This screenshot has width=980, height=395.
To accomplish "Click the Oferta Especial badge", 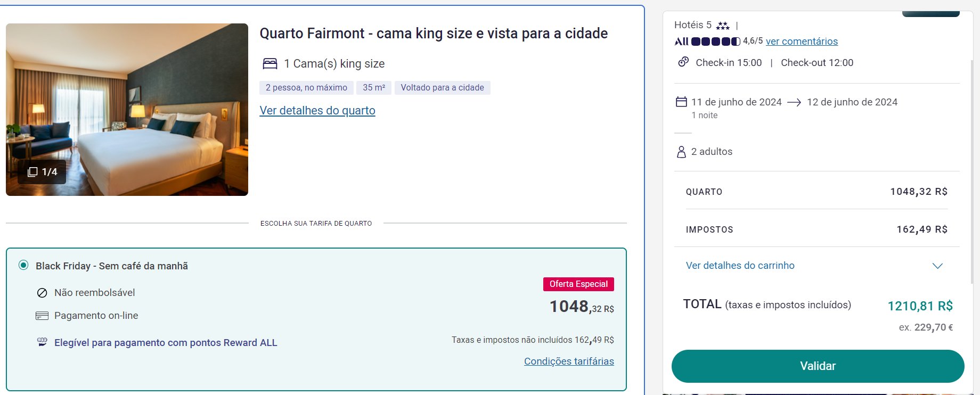I will (x=578, y=284).
